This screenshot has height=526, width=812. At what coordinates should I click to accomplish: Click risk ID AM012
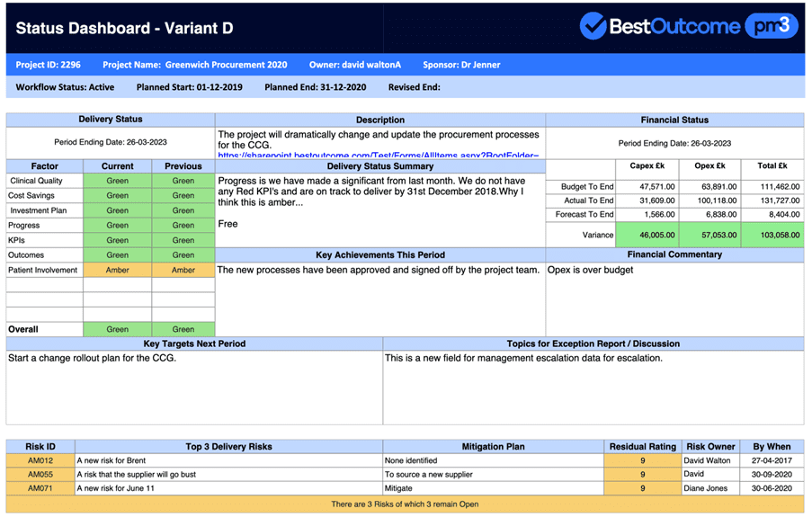coord(40,460)
